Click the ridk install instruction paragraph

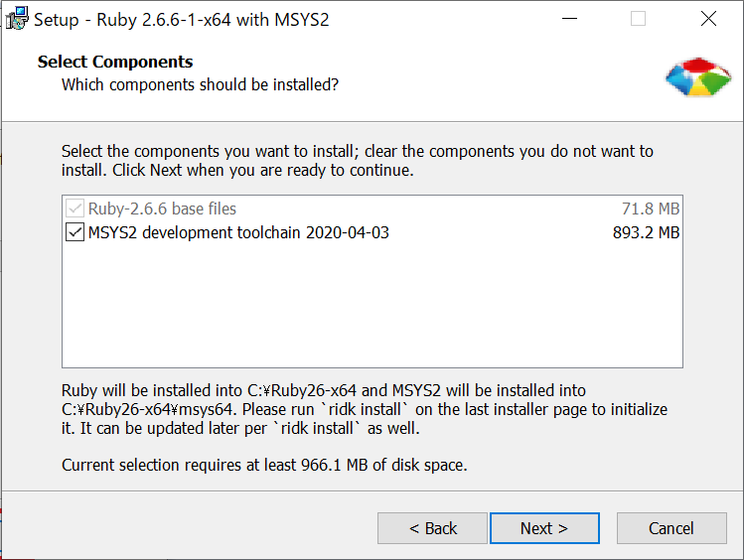[x=365, y=409]
